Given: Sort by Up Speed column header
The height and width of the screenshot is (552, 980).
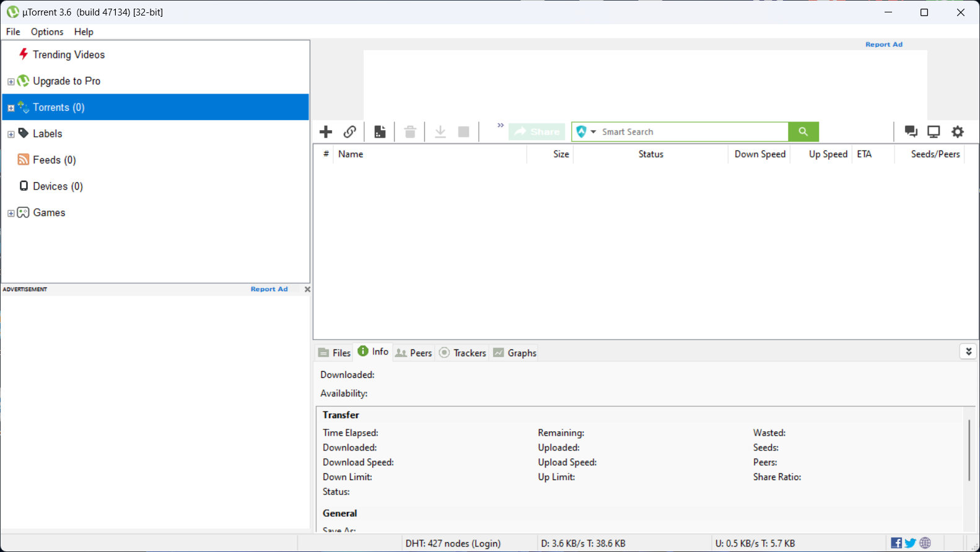Looking at the screenshot, I should tap(821, 154).
